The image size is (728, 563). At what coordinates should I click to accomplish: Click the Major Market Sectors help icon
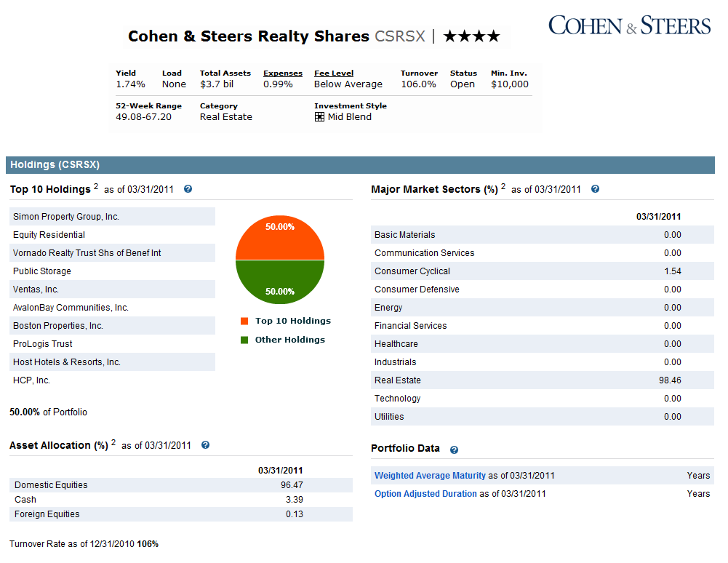pyautogui.click(x=595, y=189)
